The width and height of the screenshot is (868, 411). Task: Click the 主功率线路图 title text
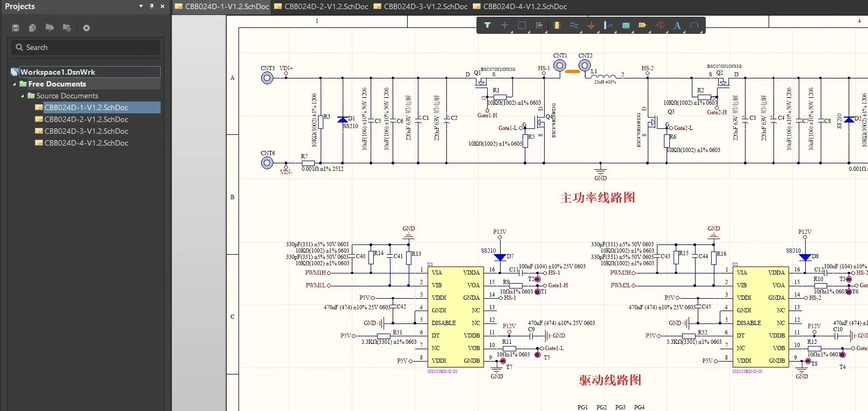pyautogui.click(x=598, y=198)
